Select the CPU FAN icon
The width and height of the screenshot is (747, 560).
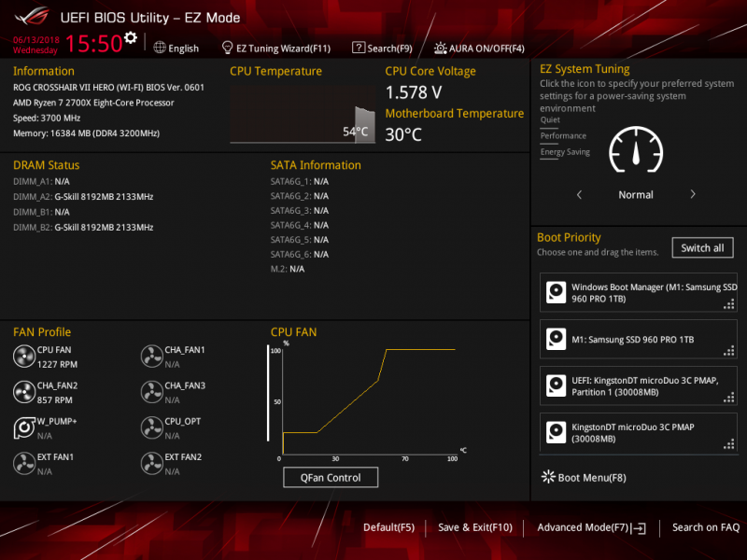[x=24, y=357]
